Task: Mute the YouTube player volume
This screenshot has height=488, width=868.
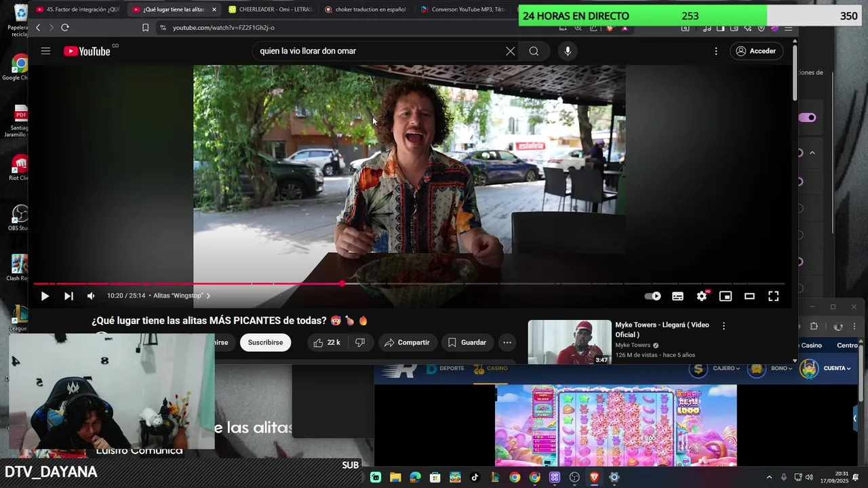Action: point(91,296)
